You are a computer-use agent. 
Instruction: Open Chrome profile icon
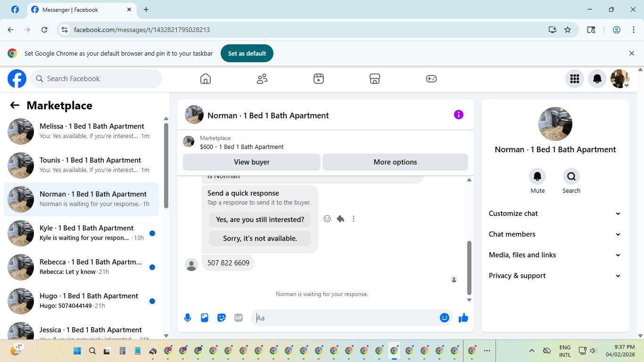[617, 30]
